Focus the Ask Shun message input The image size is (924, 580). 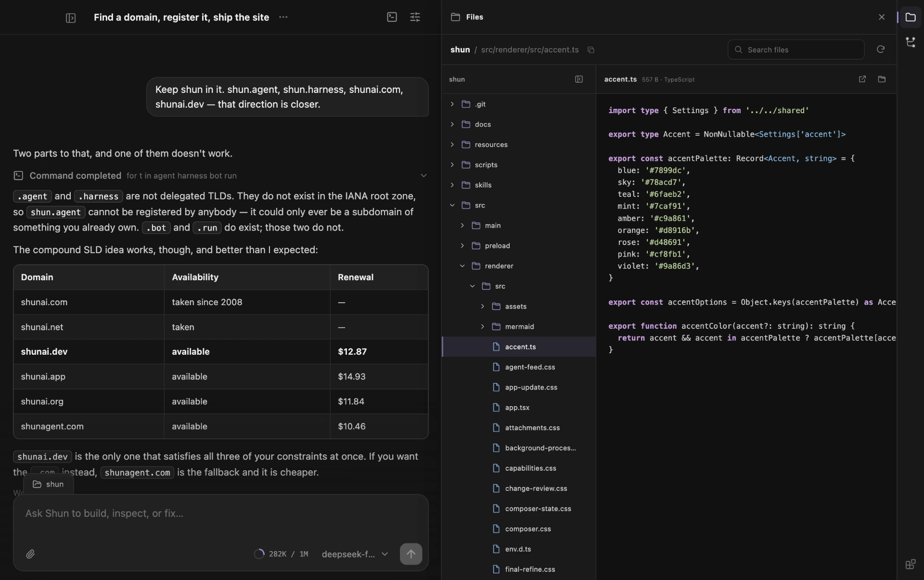(x=220, y=514)
